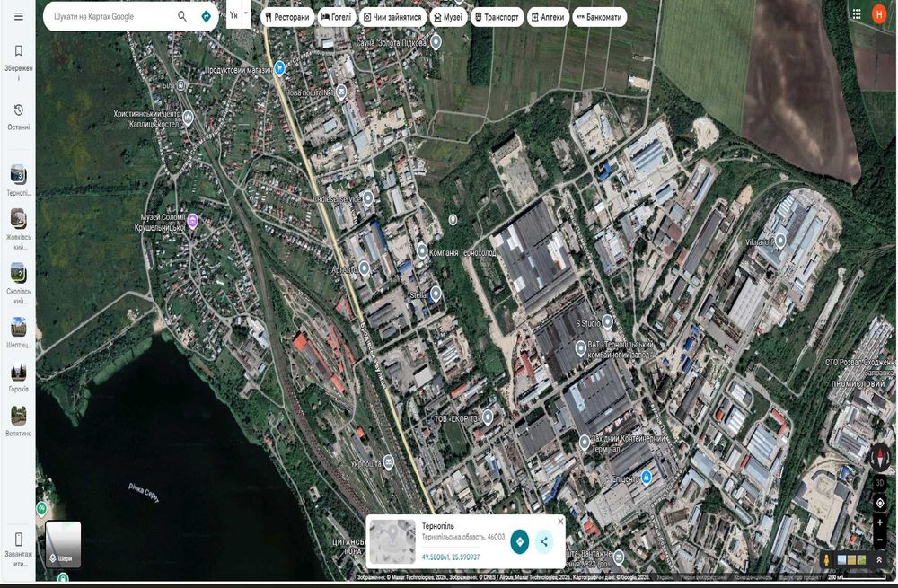
Task: Open the Тернопіль card thumbnail
Action: (392, 541)
